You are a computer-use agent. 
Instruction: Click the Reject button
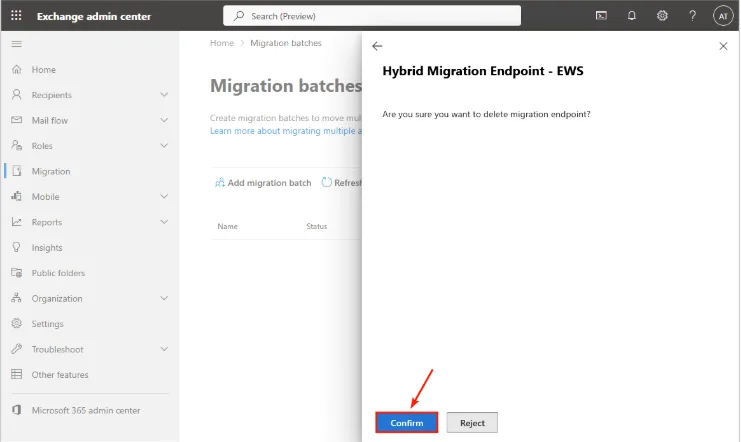[x=472, y=423]
